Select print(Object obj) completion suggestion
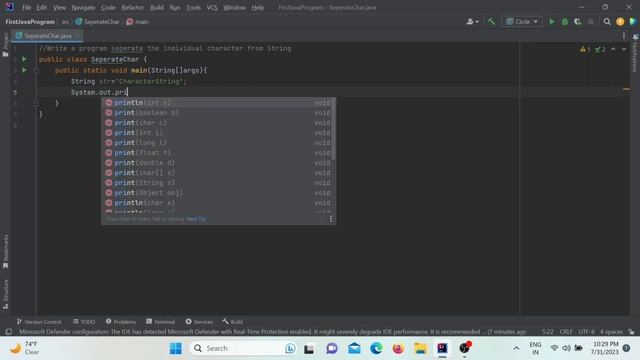The image size is (640, 360). point(218,193)
